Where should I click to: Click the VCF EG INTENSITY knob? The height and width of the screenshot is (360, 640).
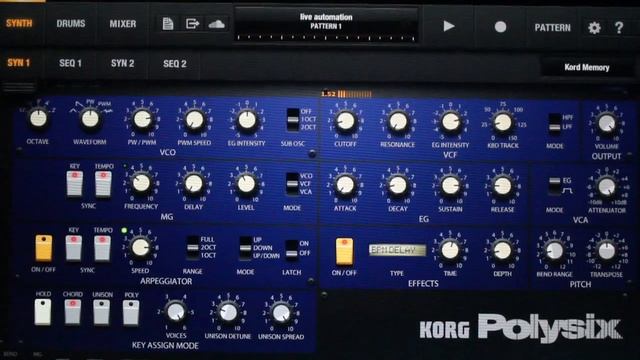coord(451,122)
